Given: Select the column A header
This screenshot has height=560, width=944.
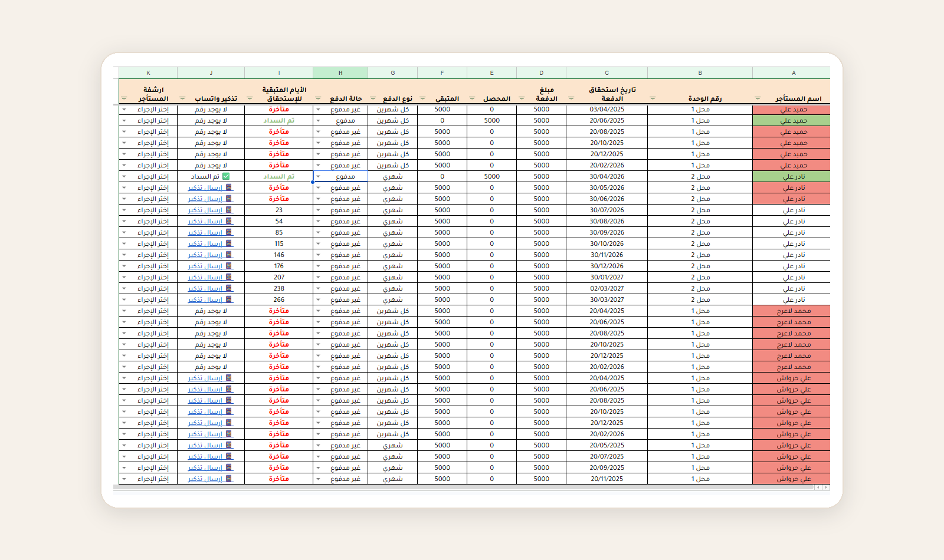Looking at the screenshot, I should 794,73.
